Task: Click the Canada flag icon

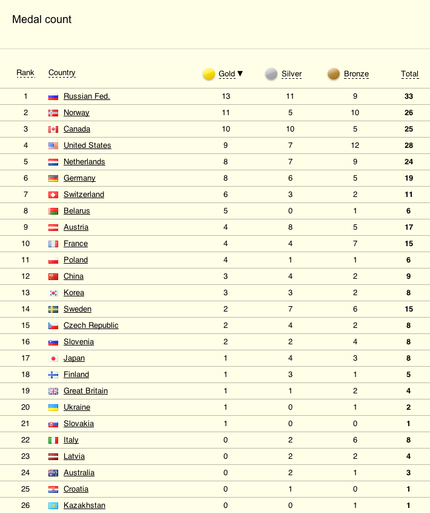Action: coord(53,129)
